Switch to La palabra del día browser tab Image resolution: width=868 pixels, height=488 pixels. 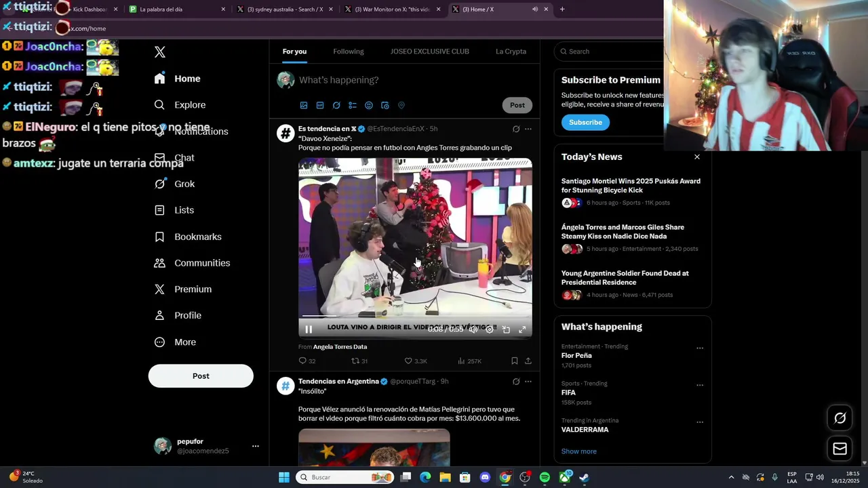(177, 9)
